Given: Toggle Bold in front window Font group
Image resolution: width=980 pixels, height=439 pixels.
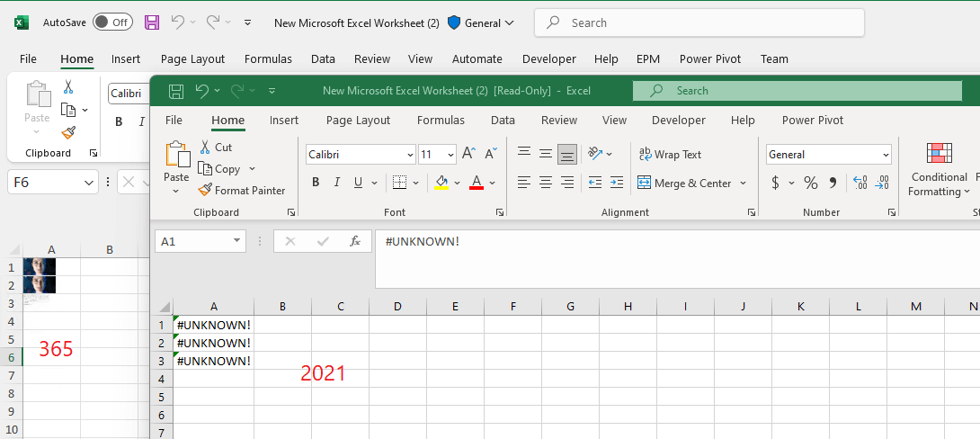Looking at the screenshot, I should point(316,183).
